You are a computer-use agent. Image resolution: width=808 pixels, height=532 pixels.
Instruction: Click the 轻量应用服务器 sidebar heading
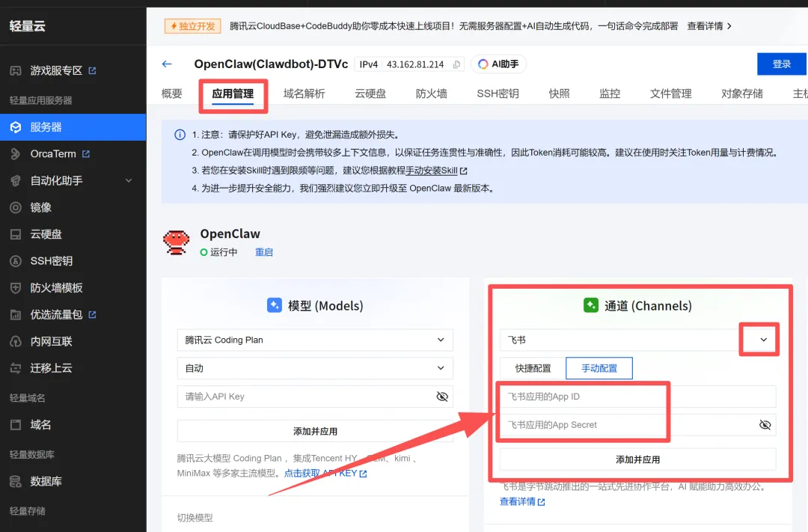click(40, 100)
